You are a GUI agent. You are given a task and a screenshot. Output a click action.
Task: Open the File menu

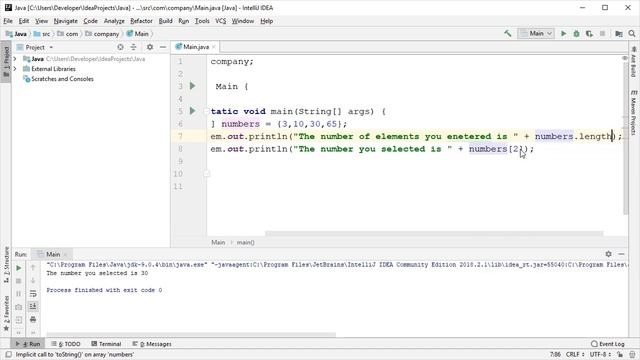coord(8,21)
